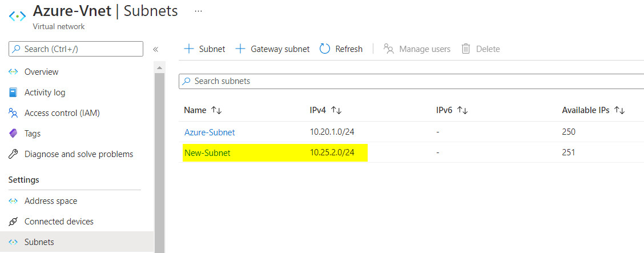The image size is (644, 253).
Task: Click the purple Tags icon
Action: [13, 134]
